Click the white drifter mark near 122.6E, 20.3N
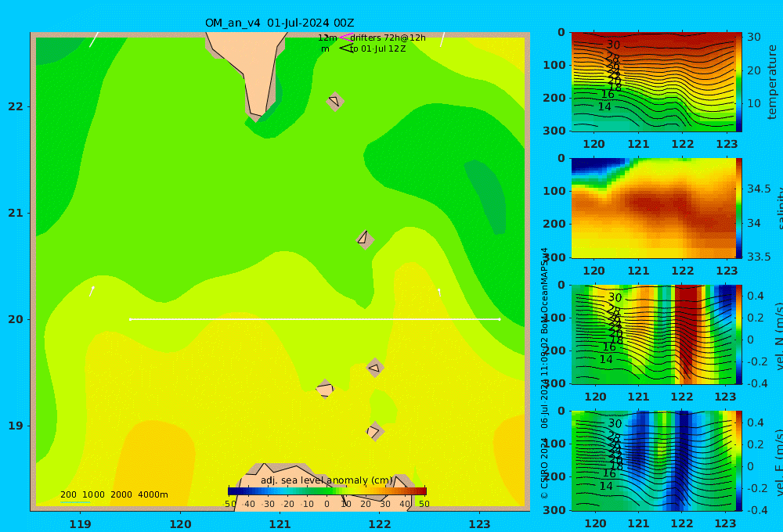The width and height of the screenshot is (783, 532). 439,292
